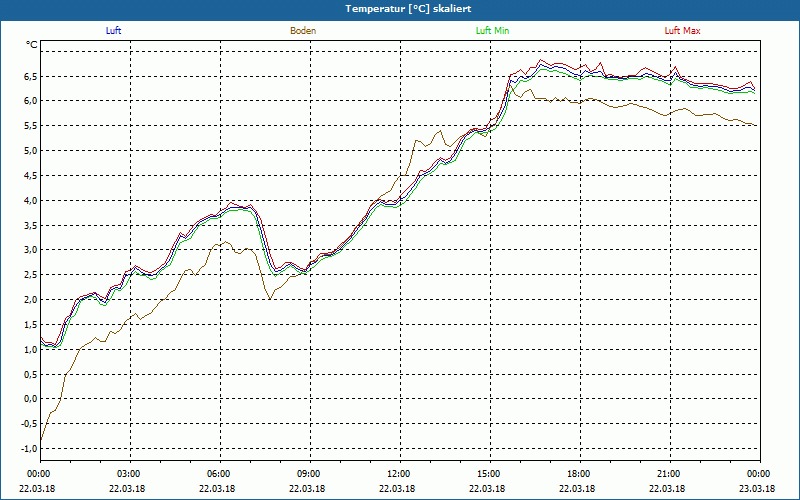Click the 21:00 time label on the x-axis
The height and width of the screenshot is (500, 800).
click(x=670, y=474)
